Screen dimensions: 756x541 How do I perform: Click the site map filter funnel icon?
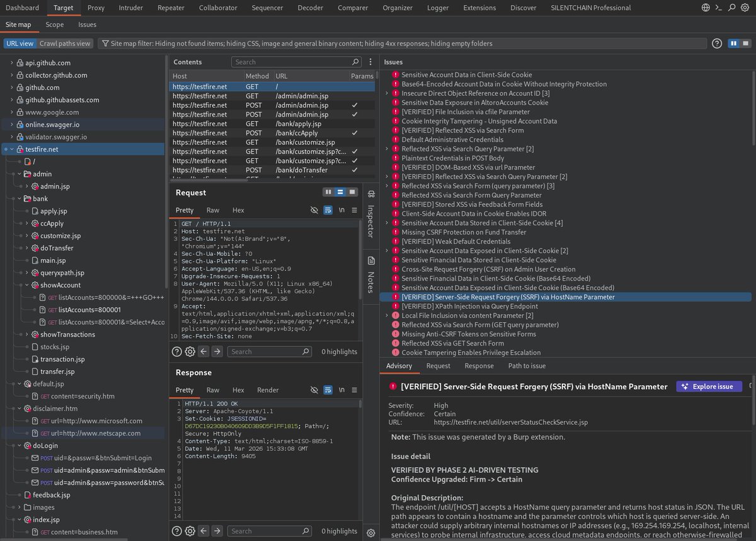105,44
